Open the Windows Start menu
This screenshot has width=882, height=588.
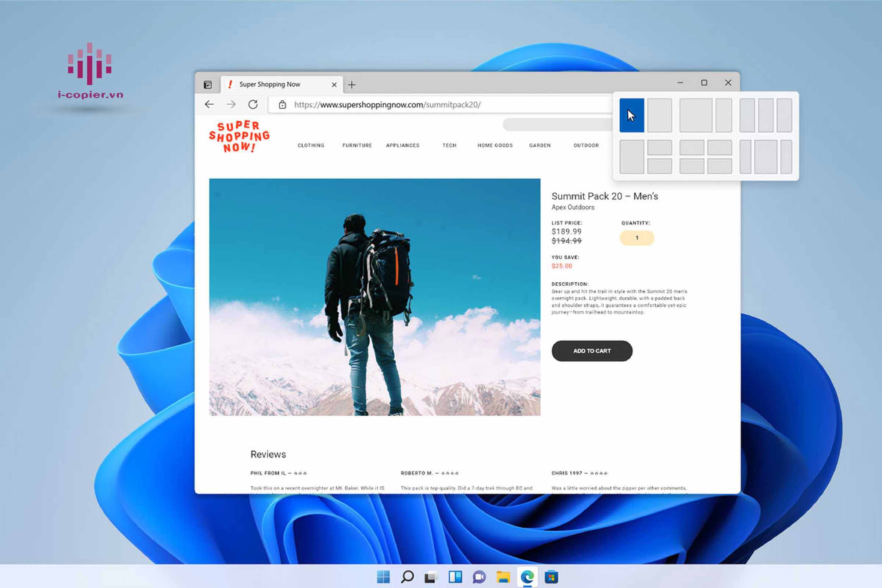pyautogui.click(x=383, y=577)
